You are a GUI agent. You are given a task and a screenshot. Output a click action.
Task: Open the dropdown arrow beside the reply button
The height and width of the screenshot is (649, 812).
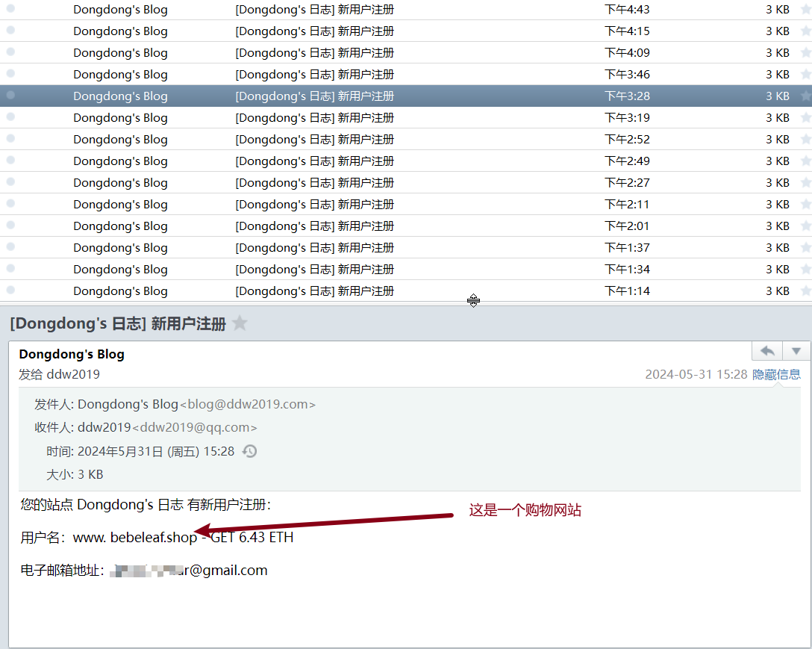(796, 352)
